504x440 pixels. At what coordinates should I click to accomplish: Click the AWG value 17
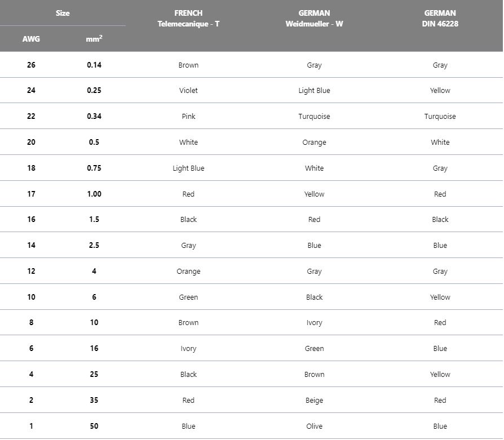pos(31,194)
